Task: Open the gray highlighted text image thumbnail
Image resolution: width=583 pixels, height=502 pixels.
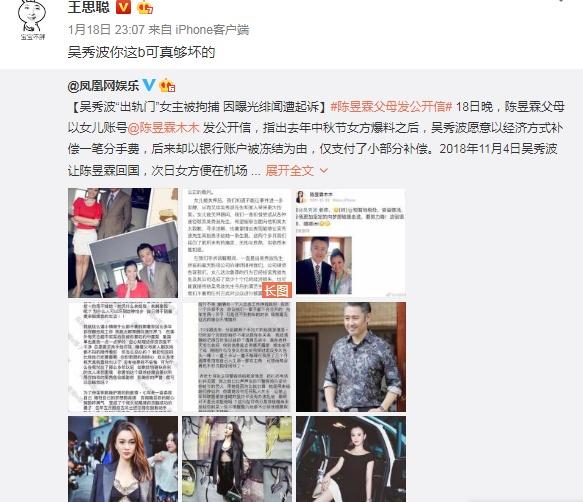Action: pyautogui.click(x=237, y=357)
